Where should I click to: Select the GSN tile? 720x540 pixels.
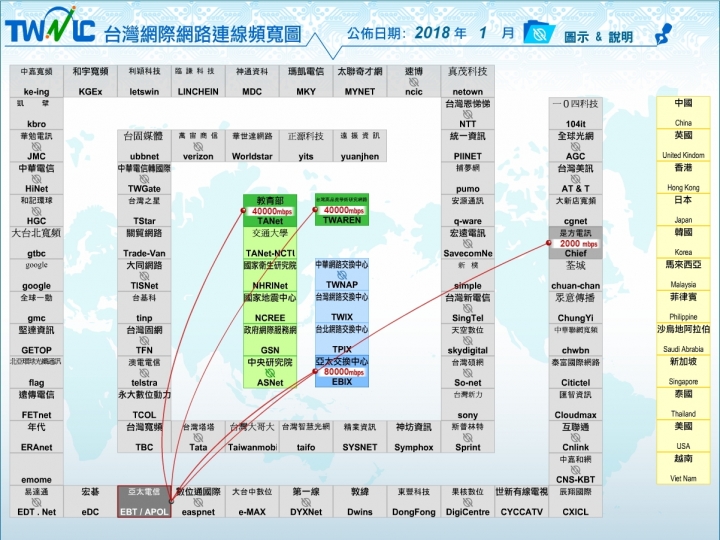click(x=270, y=340)
